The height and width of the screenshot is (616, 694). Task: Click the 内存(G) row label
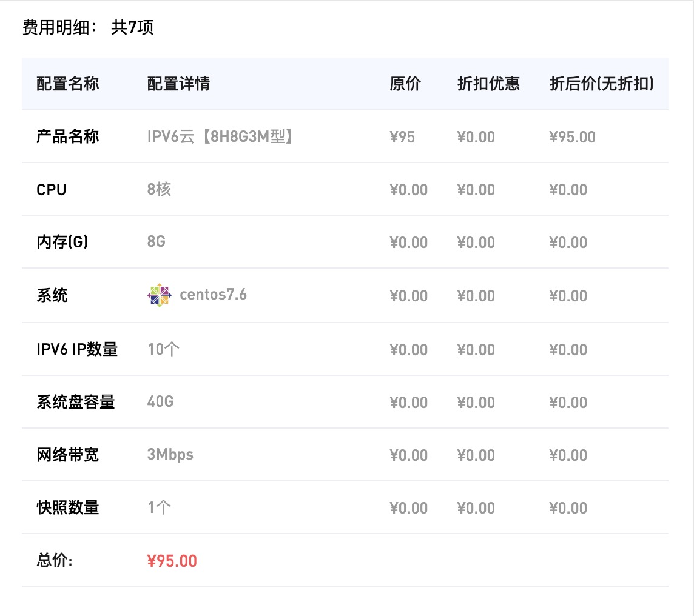(x=62, y=242)
